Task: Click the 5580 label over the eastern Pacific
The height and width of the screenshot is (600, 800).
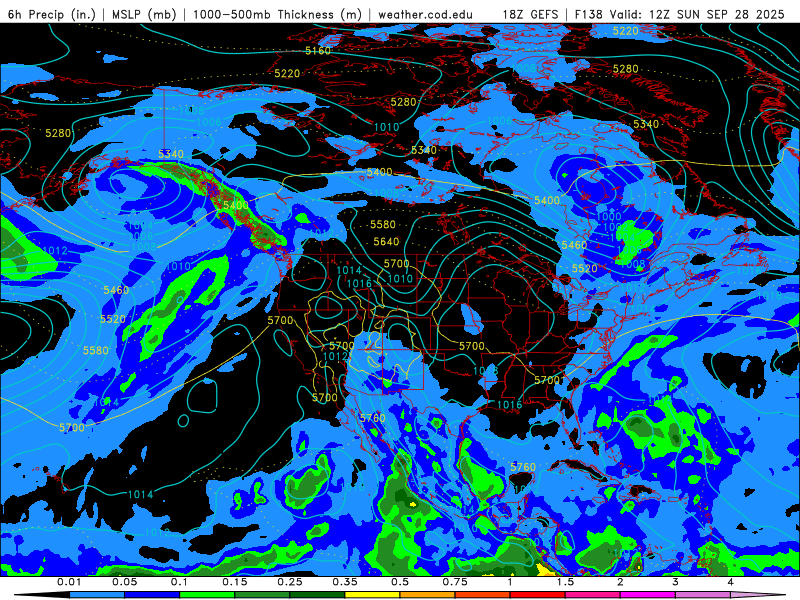Action: [96, 351]
